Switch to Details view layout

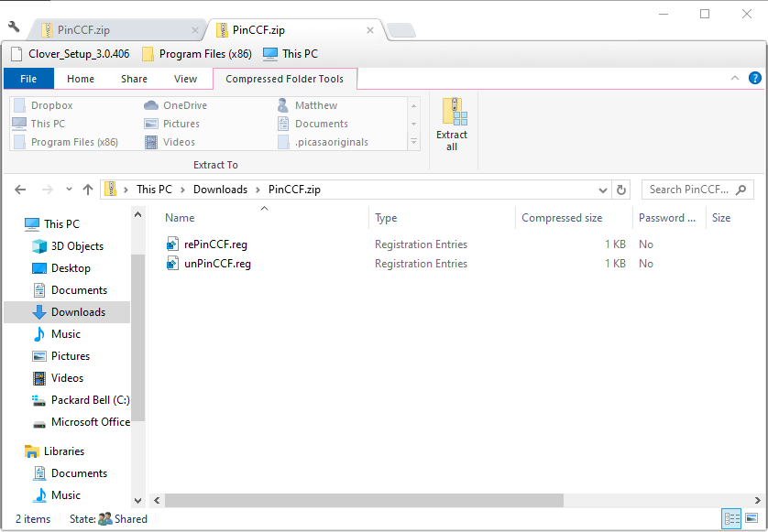[732, 518]
